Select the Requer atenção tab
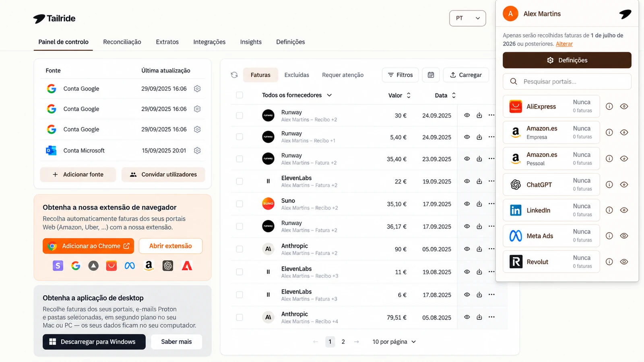The image size is (644, 362). [x=343, y=75]
